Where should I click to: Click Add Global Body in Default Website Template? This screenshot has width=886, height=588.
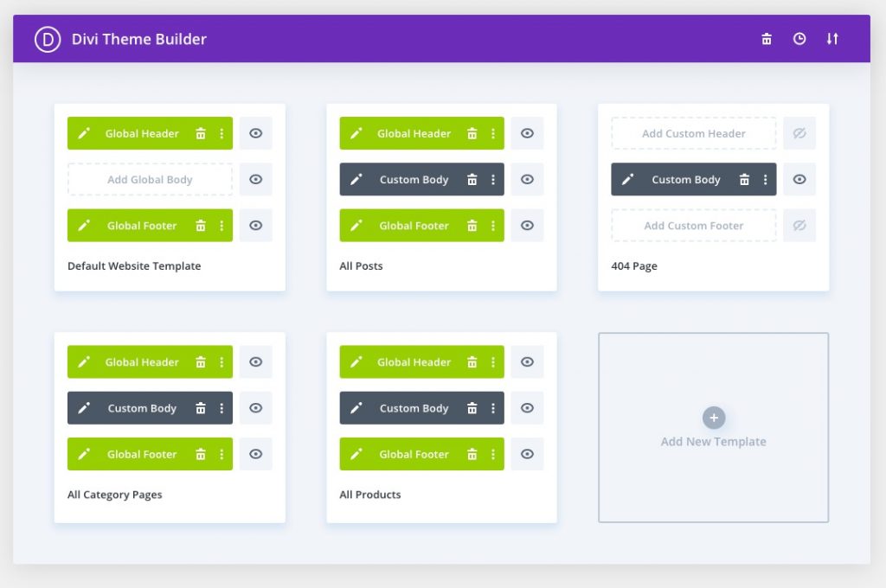point(150,179)
